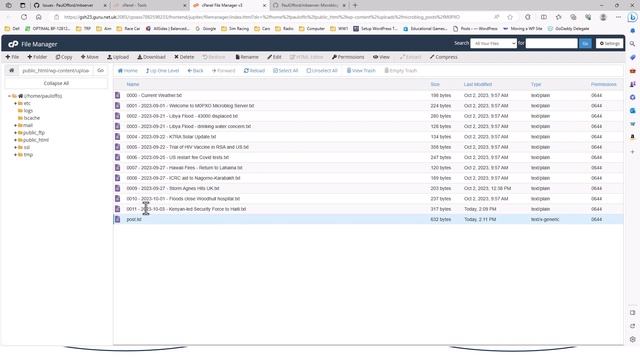
Task: Compress the selected file
Action: click(x=444, y=57)
